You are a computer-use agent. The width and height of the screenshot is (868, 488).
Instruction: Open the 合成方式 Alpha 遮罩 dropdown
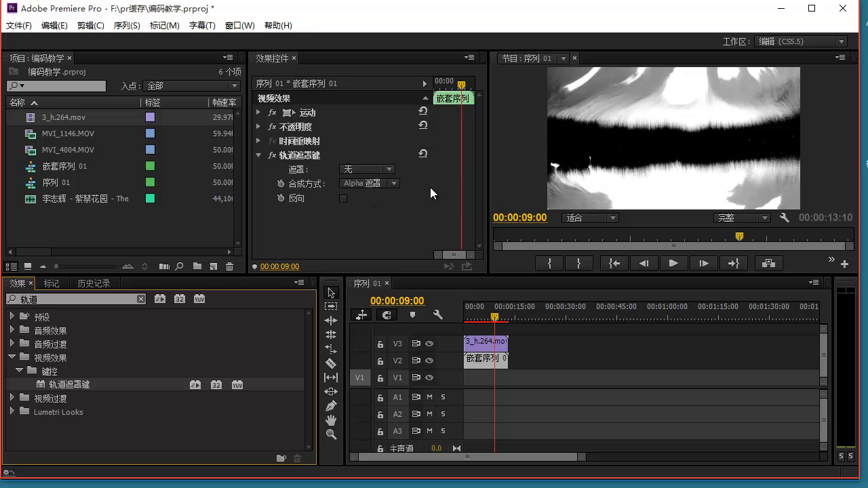[x=369, y=184]
